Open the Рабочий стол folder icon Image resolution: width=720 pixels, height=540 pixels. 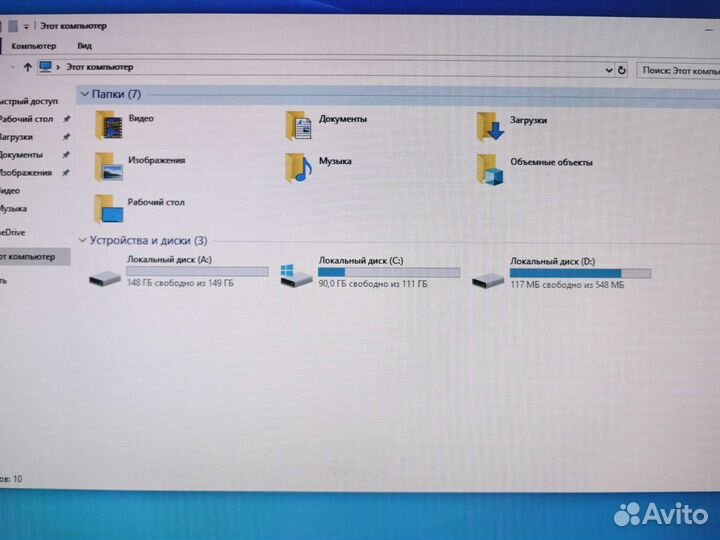[x=109, y=208]
